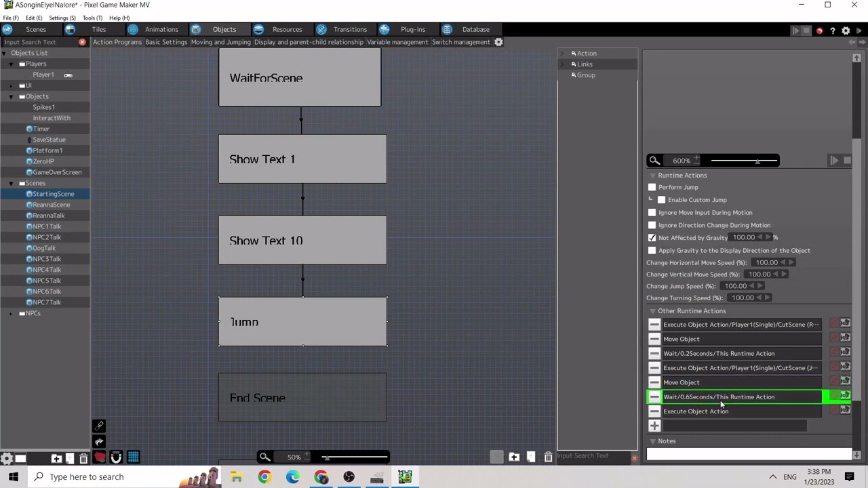The width and height of the screenshot is (868, 488).
Task: Uncheck Not Affected by Gravity
Action: [x=652, y=238]
